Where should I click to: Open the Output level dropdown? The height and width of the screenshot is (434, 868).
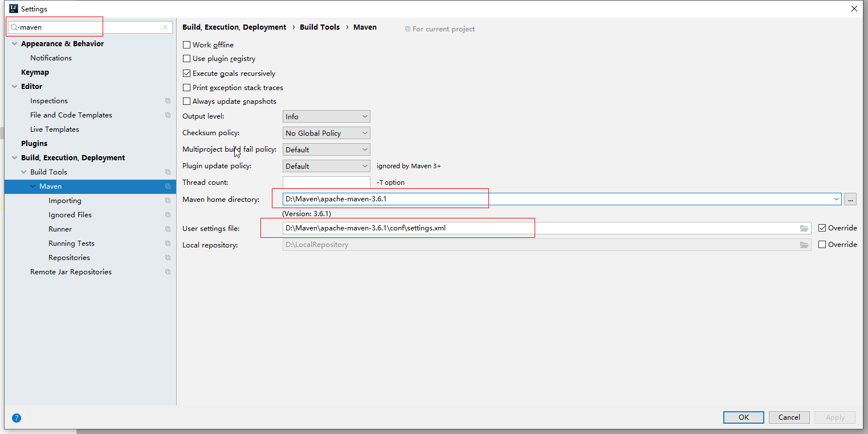(x=327, y=116)
